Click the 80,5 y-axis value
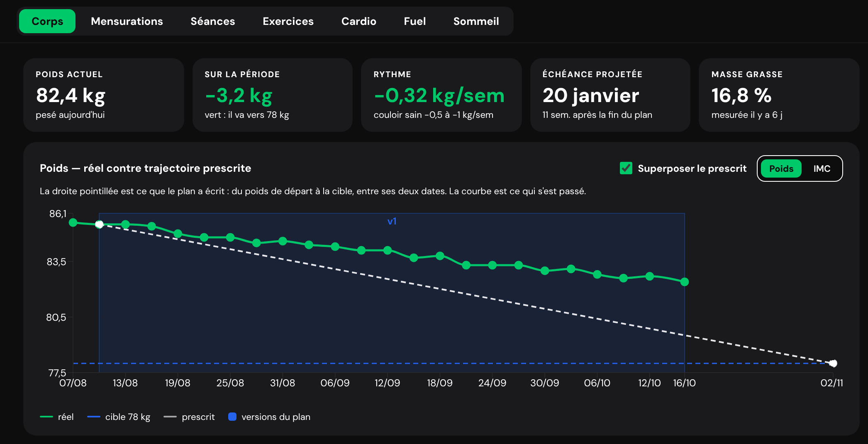Viewport: 868px width, 444px height. [56, 317]
